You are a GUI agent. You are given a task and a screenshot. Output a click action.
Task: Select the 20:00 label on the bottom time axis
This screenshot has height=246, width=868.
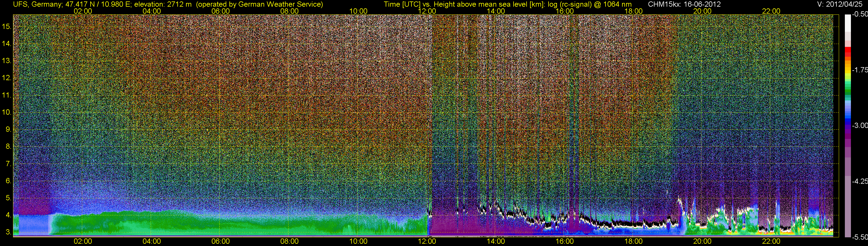click(702, 241)
